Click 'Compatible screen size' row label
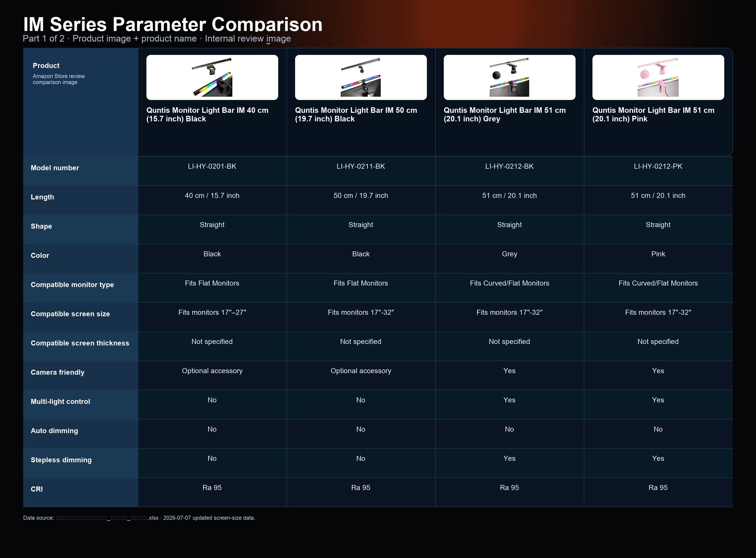The width and height of the screenshot is (756, 558). coord(70,314)
